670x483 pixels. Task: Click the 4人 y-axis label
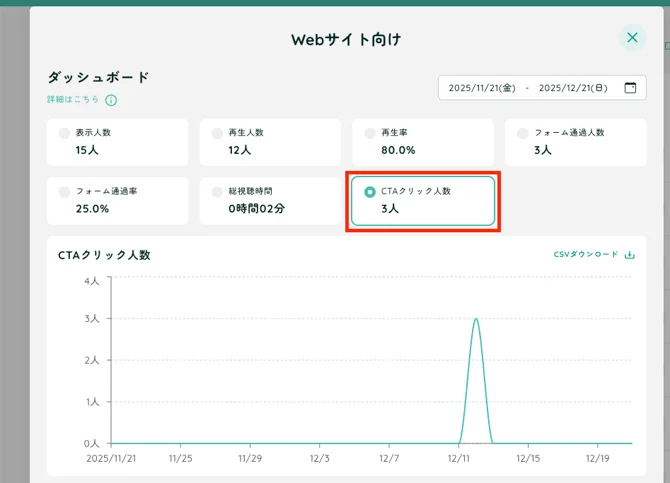pyautogui.click(x=92, y=281)
